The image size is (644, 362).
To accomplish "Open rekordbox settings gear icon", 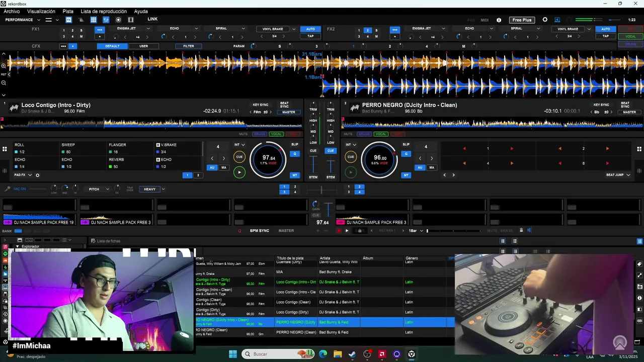I will pyautogui.click(x=545, y=20).
